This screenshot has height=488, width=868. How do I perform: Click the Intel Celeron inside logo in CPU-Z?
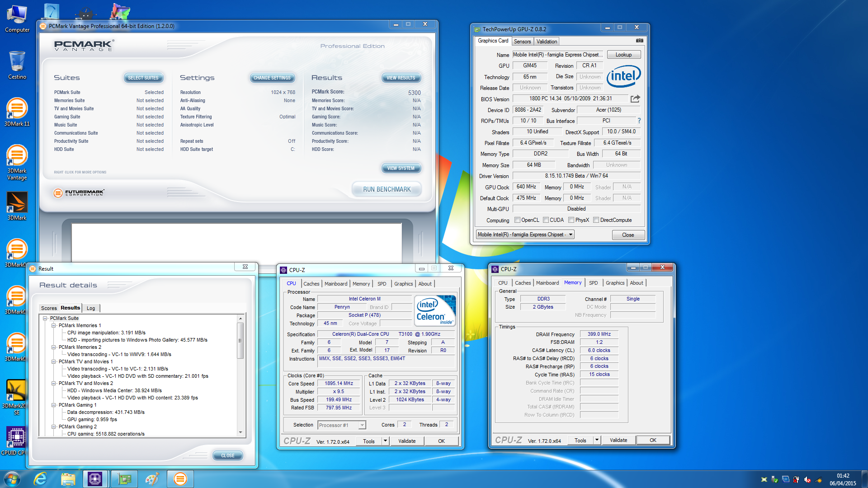click(436, 311)
